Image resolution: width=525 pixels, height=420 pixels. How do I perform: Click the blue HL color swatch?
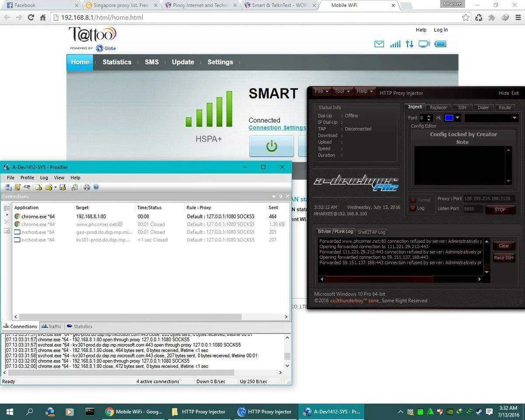click(x=449, y=118)
